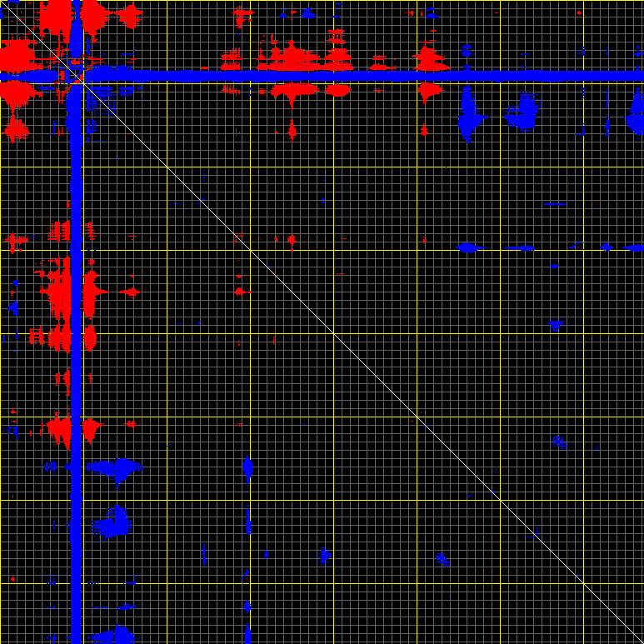Click the red blob with spike right of the vertical band
The height and width of the screenshot is (644, 644).
pyautogui.click(x=93, y=292)
